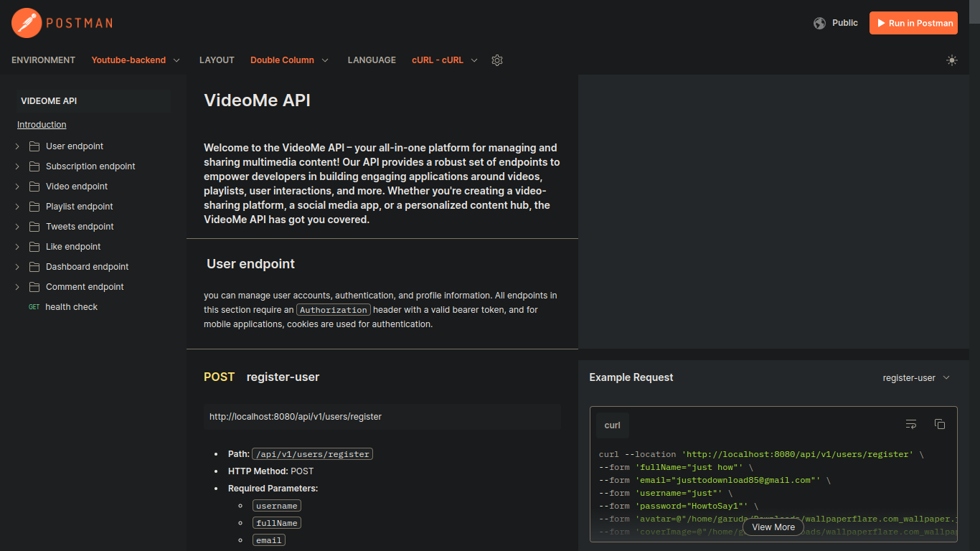Expand the User endpoint chevron

click(x=17, y=146)
